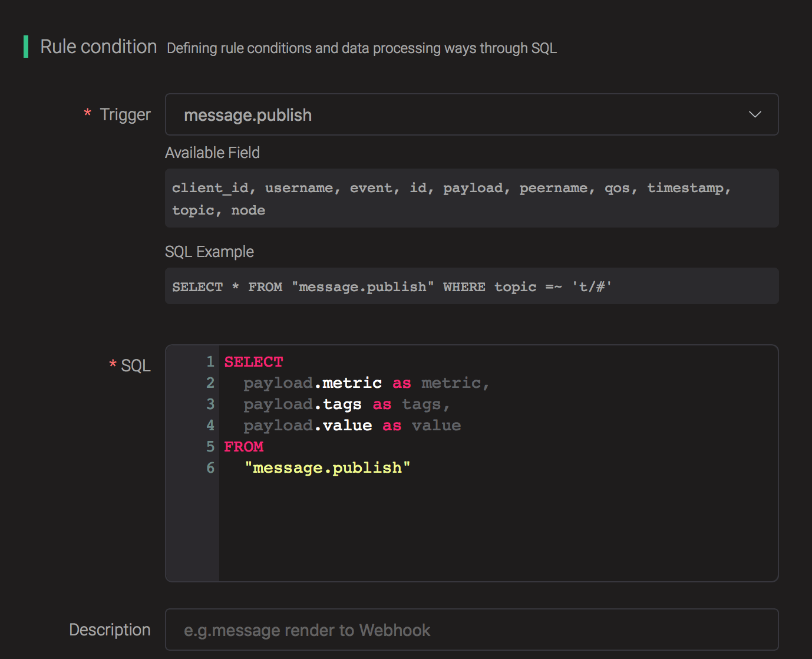This screenshot has width=812, height=659.
Task: Click the Description field label
Action: [x=110, y=630]
